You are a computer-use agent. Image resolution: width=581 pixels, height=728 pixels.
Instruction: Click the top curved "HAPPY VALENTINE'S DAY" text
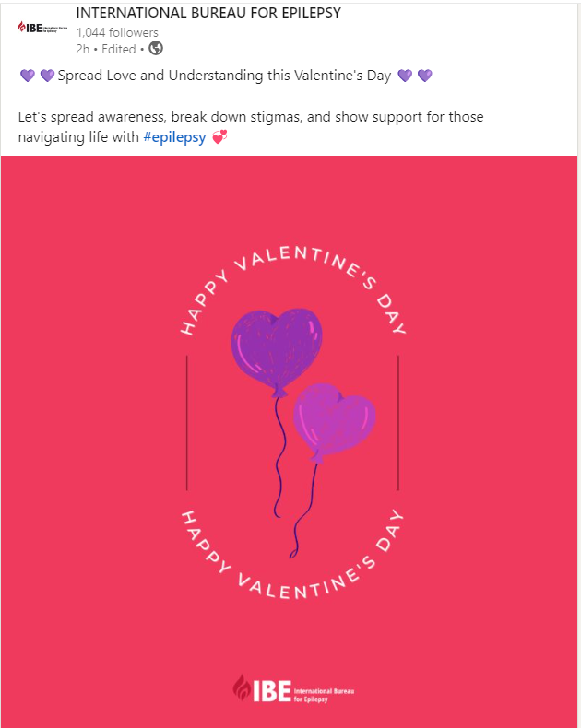click(292, 264)
